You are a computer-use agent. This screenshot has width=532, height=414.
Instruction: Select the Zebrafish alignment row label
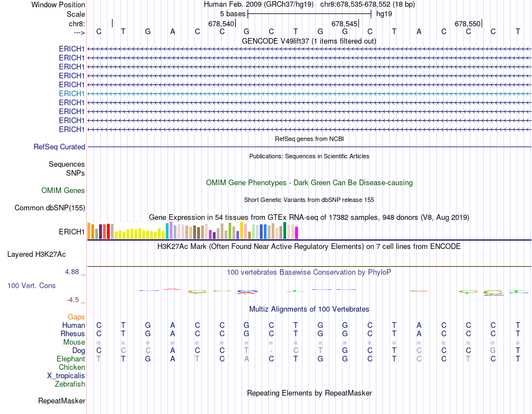[x=70, y=384]
